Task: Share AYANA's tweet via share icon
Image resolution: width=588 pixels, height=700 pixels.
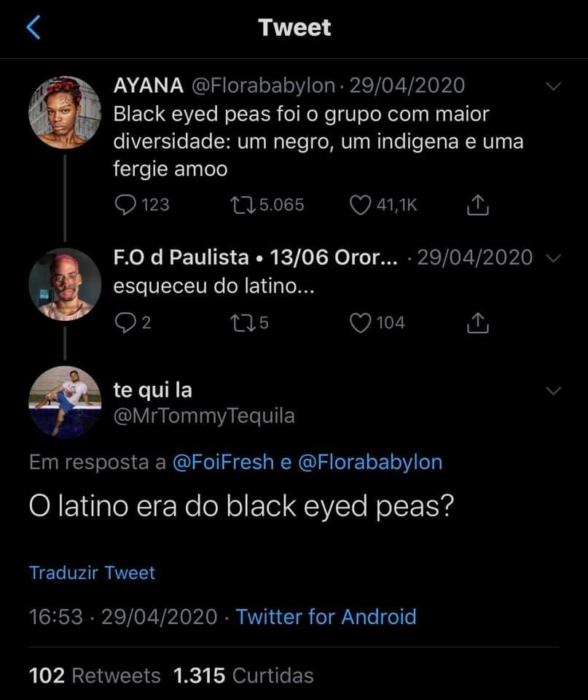Action: [x=477, y=205]
